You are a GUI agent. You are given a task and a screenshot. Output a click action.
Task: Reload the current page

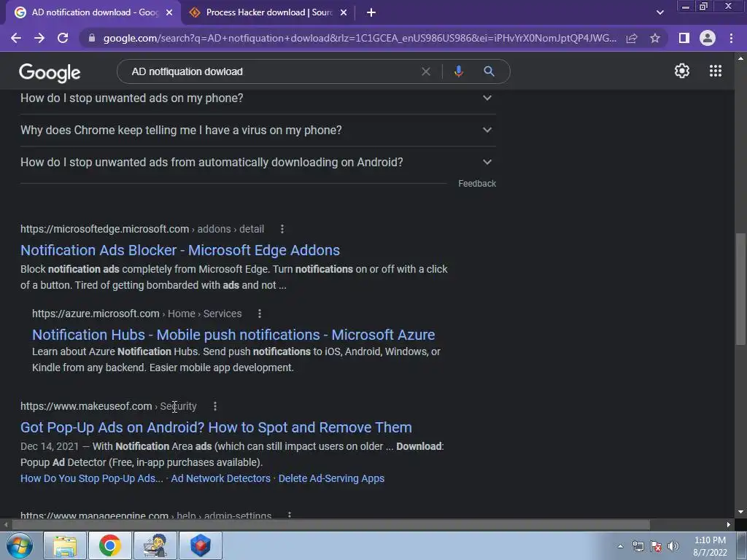63,38
